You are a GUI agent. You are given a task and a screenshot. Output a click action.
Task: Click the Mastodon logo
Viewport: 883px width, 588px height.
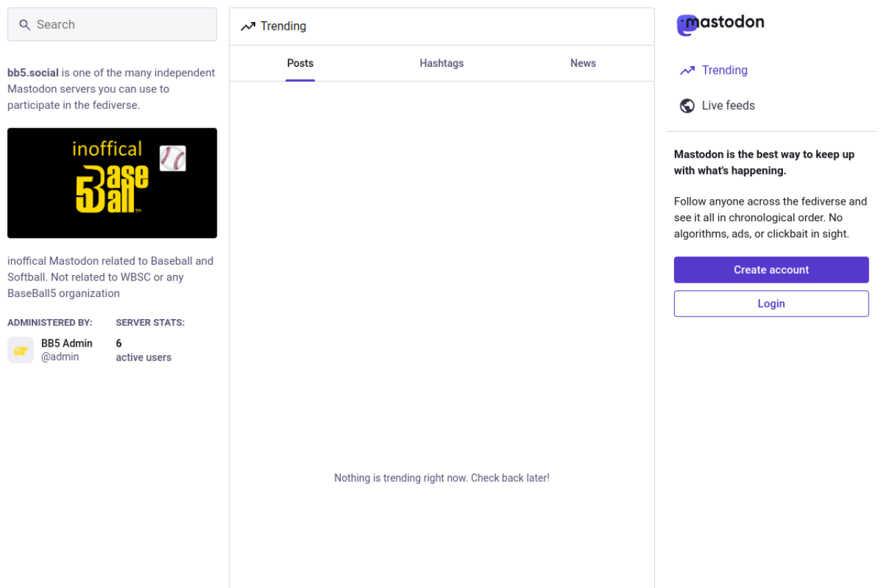(x=720, y=24)
